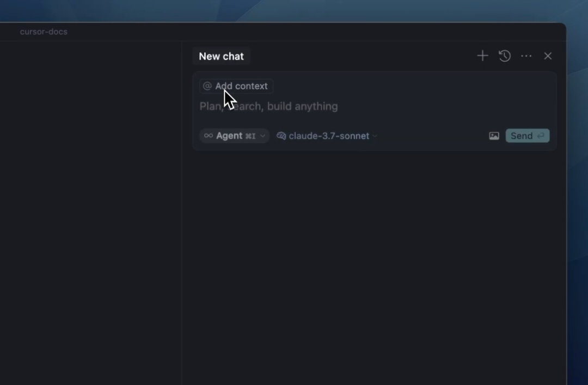Start a new chat with the plus icon

(482, 56)
